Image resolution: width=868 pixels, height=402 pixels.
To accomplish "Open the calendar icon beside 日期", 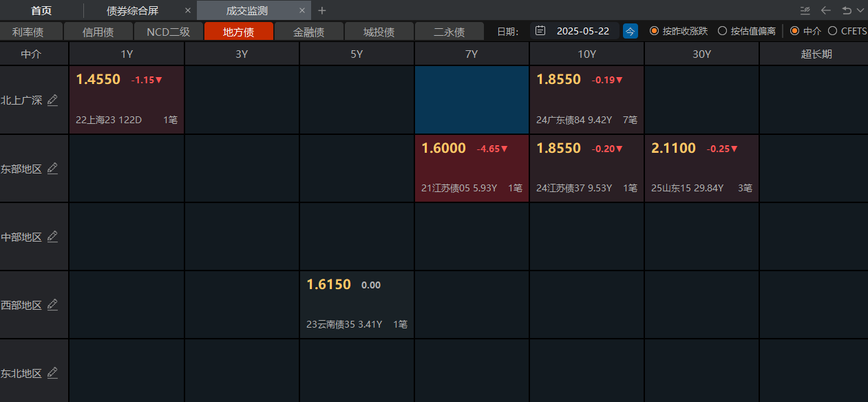I will point(540,30).
